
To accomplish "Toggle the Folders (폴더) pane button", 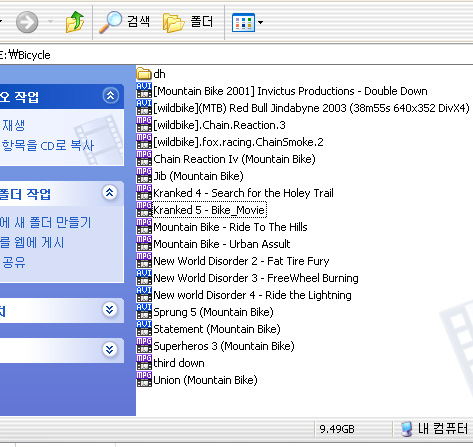I will (x=188, y=22).
